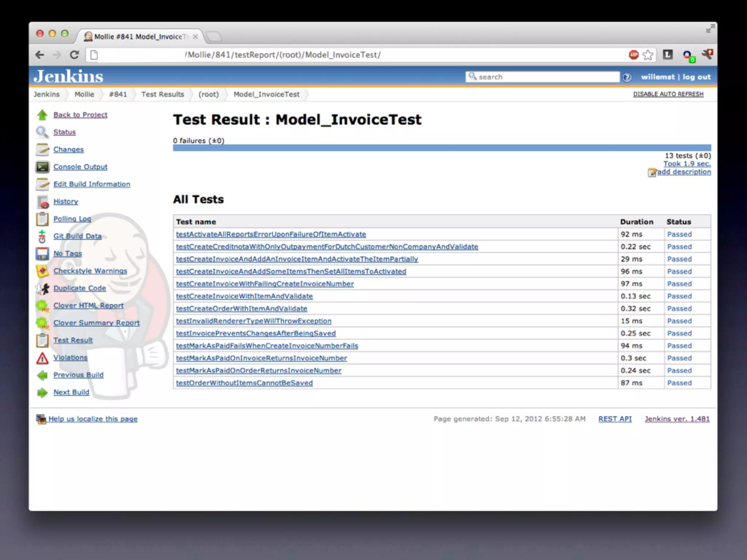Click the log out link
The height and width of the screenshot is (560, 747).
click(696, 77)
